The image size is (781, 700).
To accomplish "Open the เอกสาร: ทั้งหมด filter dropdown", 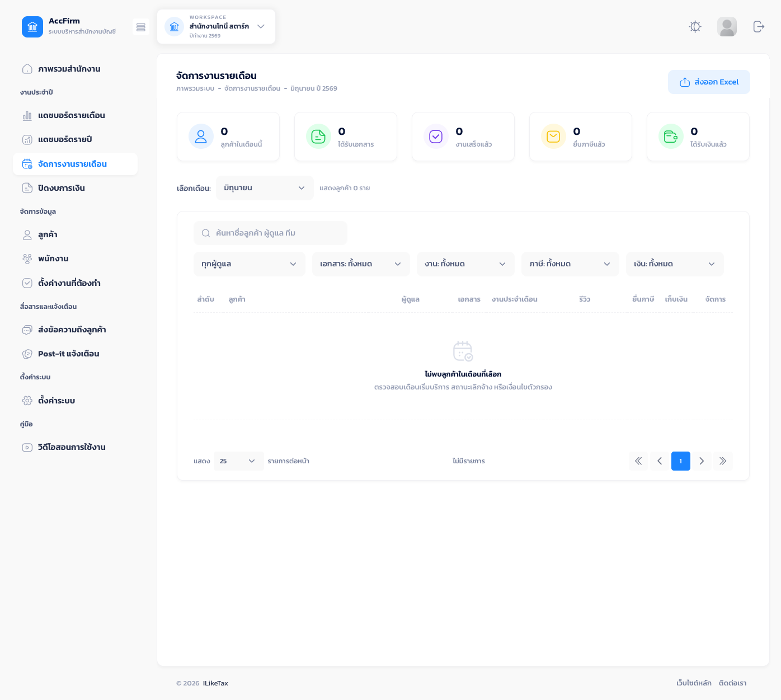I will pos(361,264).
